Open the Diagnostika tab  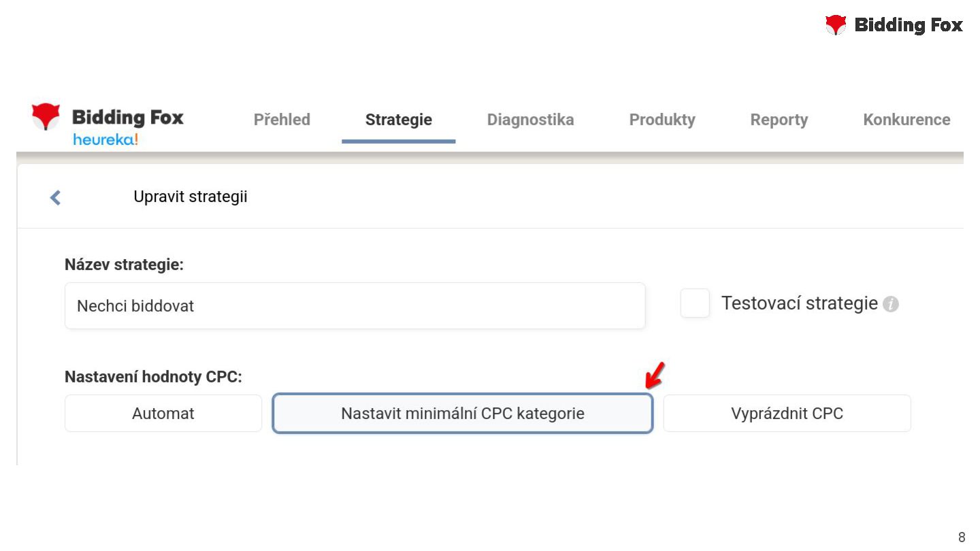[530, 120]
